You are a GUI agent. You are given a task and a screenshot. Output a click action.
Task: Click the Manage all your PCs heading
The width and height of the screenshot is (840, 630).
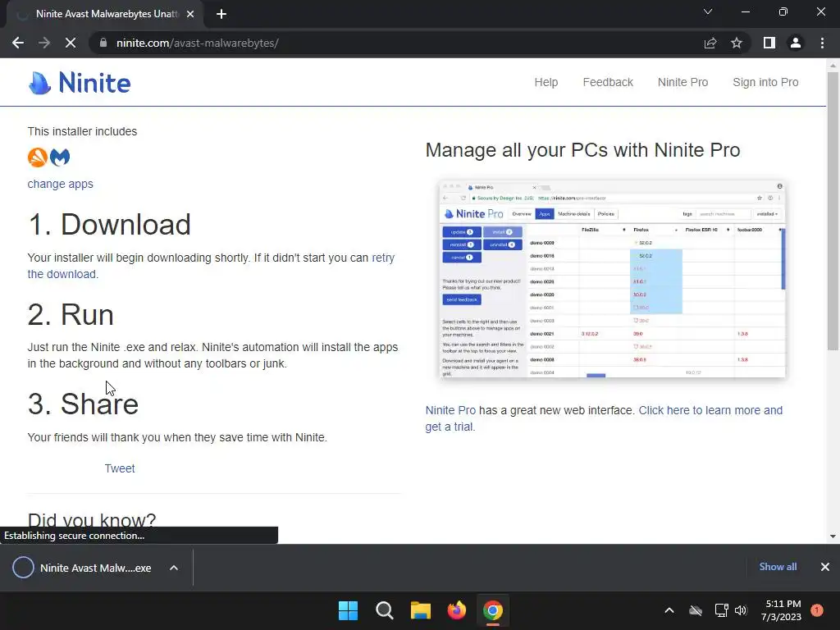coord(583,150)
